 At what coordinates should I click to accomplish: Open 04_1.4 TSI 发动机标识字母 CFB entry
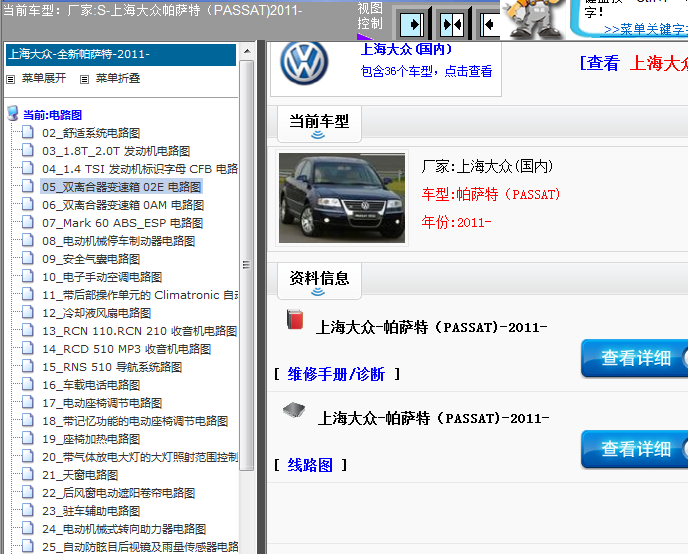tap(140, 169)
